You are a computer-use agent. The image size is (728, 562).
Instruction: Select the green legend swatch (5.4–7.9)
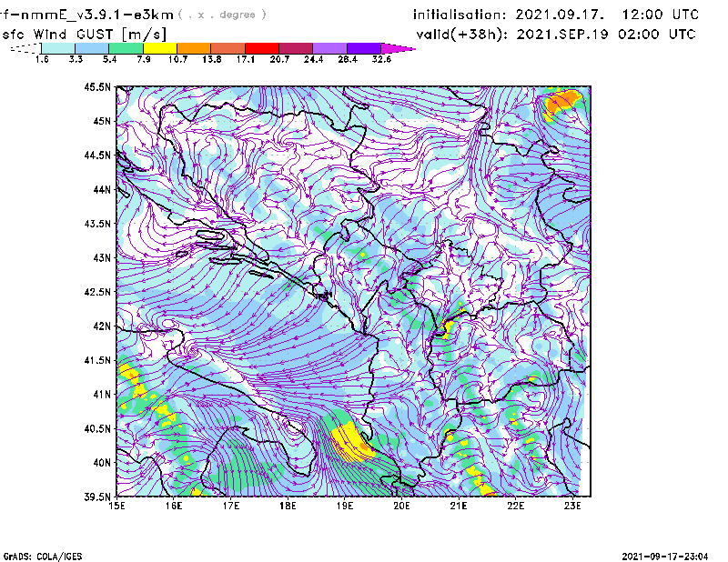point(126,48)
